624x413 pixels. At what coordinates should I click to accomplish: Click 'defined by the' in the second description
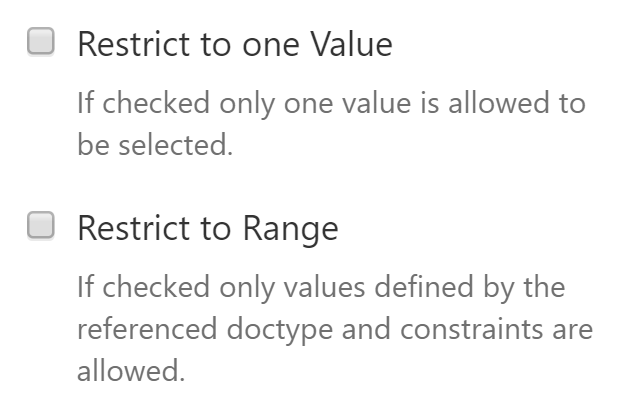[x=468, y=288]
